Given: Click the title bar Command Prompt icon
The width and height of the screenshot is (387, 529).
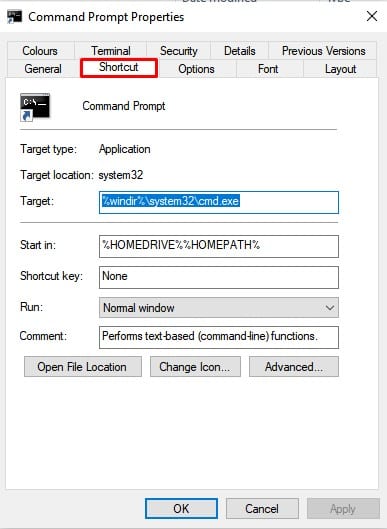Looking at the screenshot, I should [15, 17].
